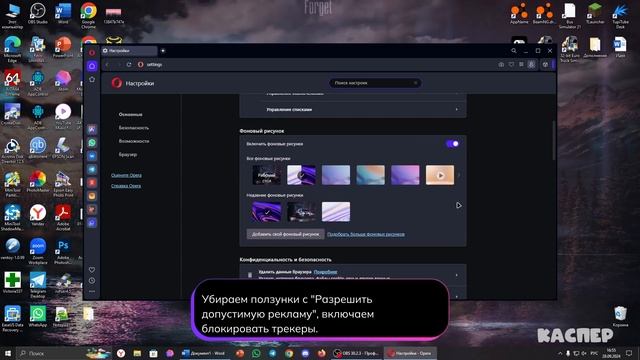Open the Opera Help link
640x360 pixels.
(126, 186)
